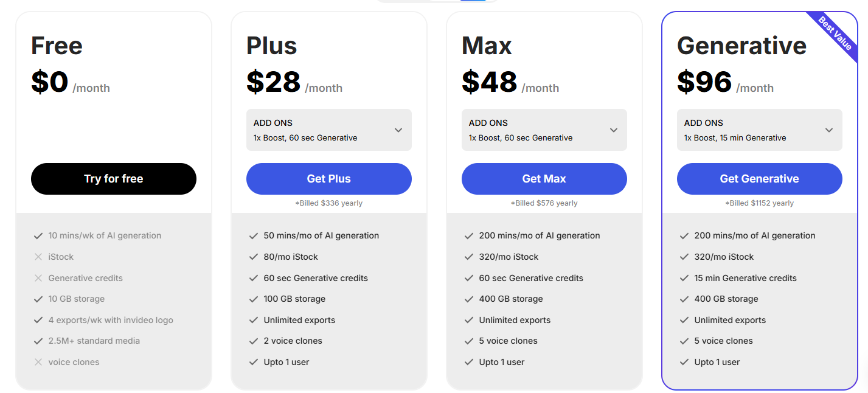Click Best Value ribbon on Generative card

[835, 33]
